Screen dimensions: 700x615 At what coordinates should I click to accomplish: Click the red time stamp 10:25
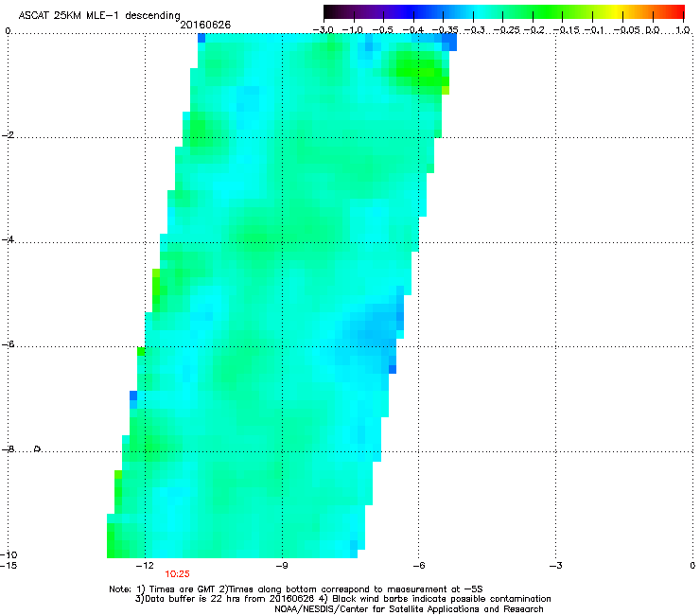click(x=177, y=574)
